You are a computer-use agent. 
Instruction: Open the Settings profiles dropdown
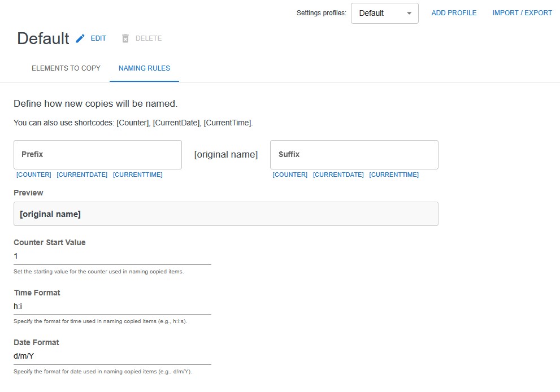click(x=384, y=13)
